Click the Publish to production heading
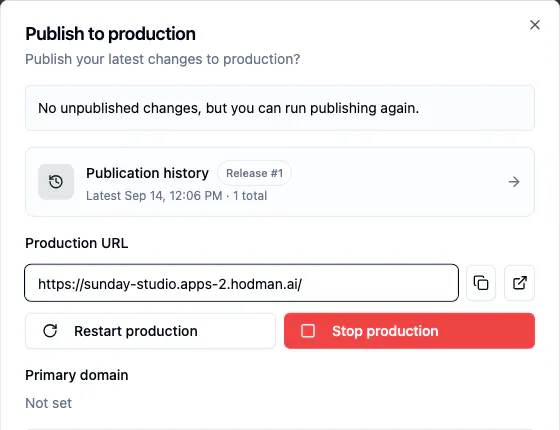 pos(110,34)
